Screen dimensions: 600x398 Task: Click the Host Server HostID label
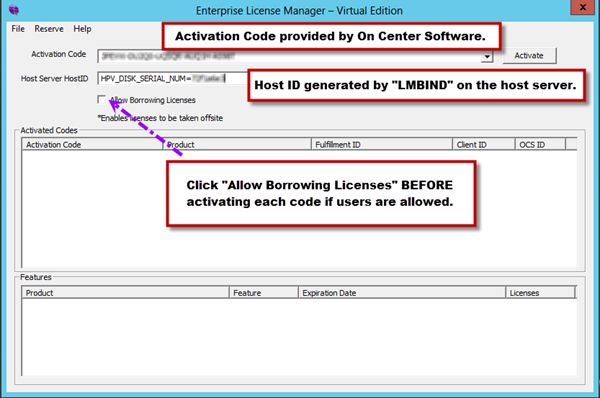(x=54, y=78)
